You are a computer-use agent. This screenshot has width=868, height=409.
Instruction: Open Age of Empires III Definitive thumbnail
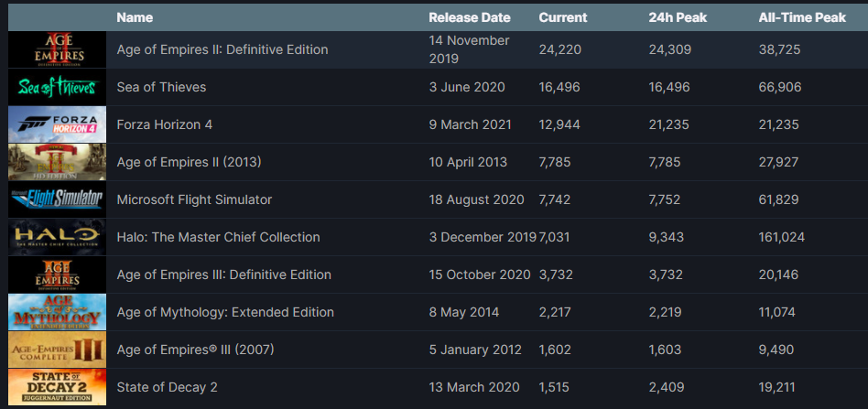coord(57,274)
